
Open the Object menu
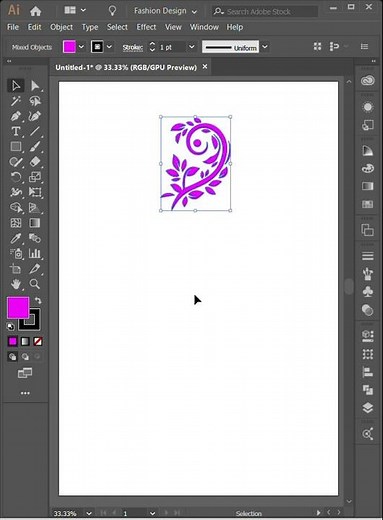[61, 27]
